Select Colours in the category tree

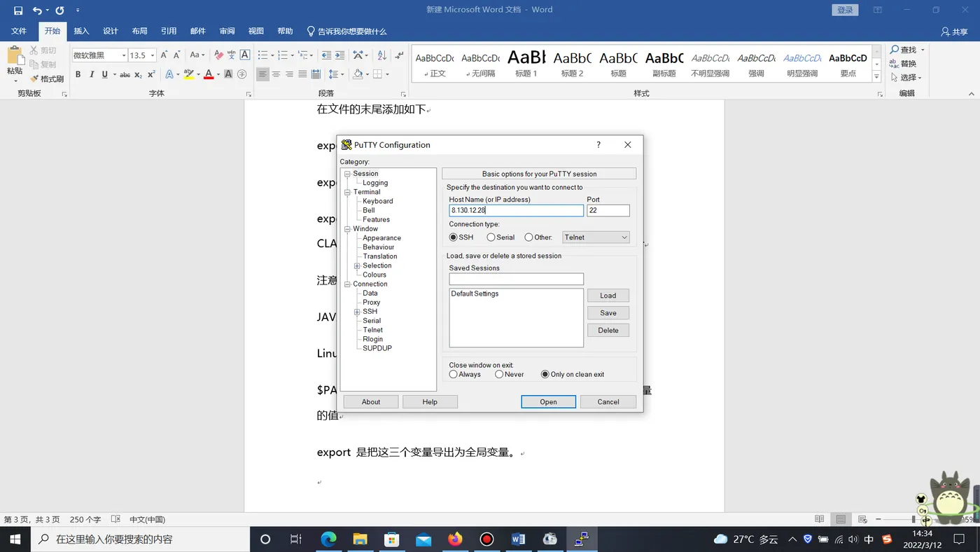(374, 275)
